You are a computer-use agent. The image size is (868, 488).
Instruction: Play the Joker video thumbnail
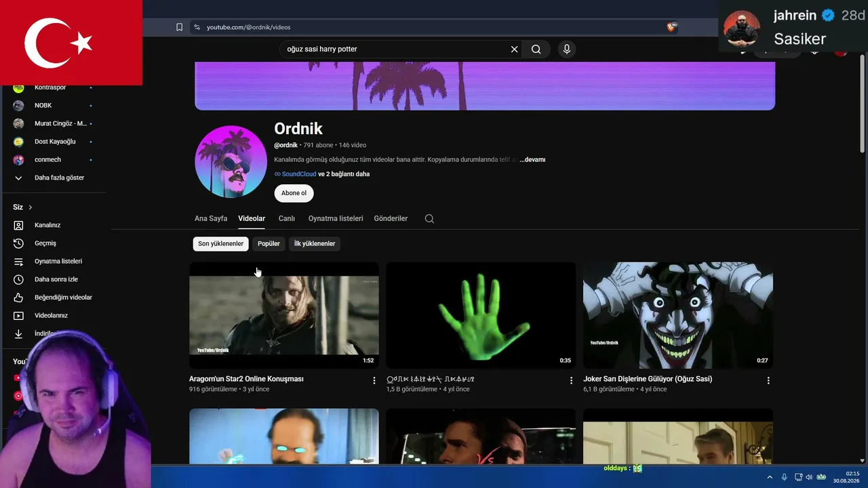tap(678, 316)
